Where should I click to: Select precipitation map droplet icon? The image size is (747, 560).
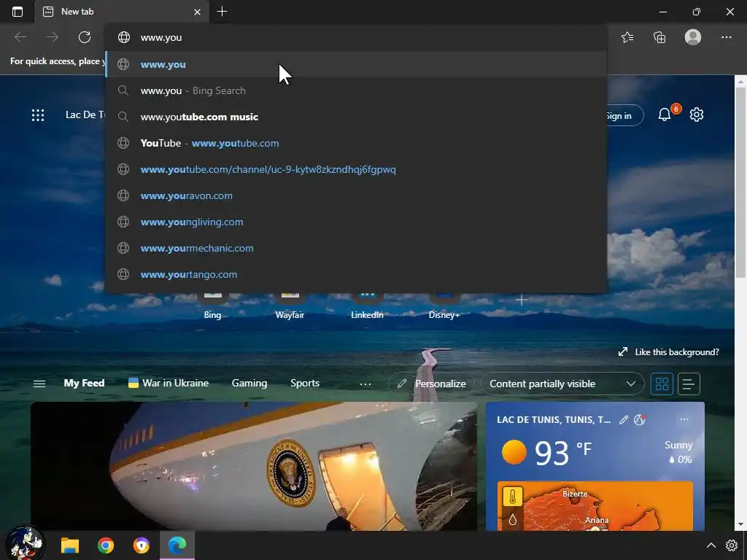click(513, 519)
